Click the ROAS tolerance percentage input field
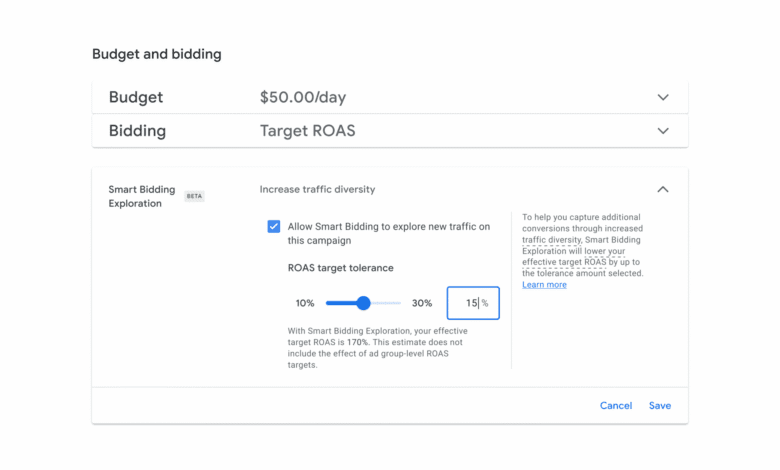 click(x=473, y=303)
